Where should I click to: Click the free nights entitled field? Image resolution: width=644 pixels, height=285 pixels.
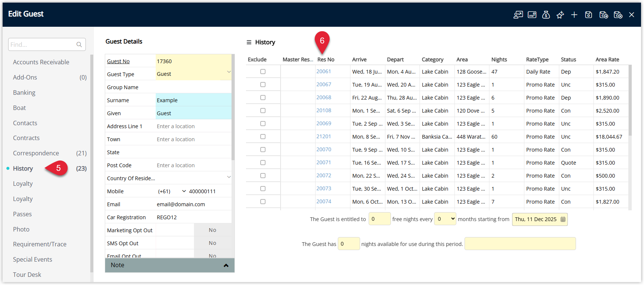pos(379,219)
